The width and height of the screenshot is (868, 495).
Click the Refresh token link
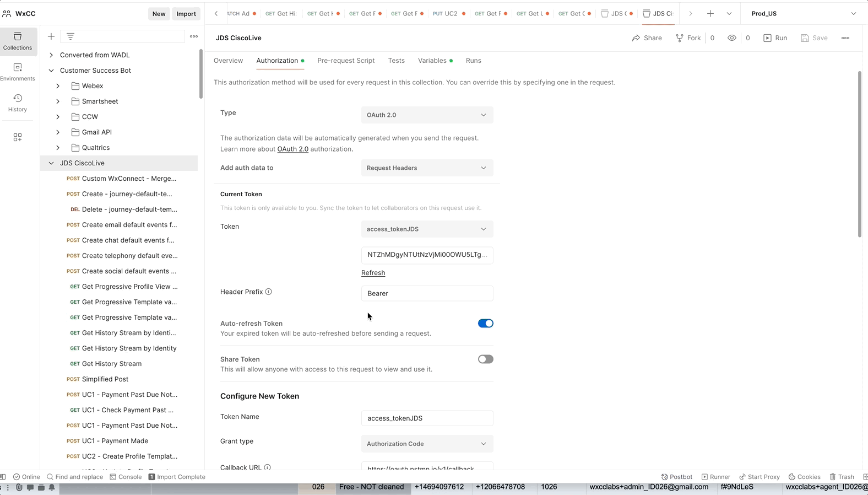point(373,273)
